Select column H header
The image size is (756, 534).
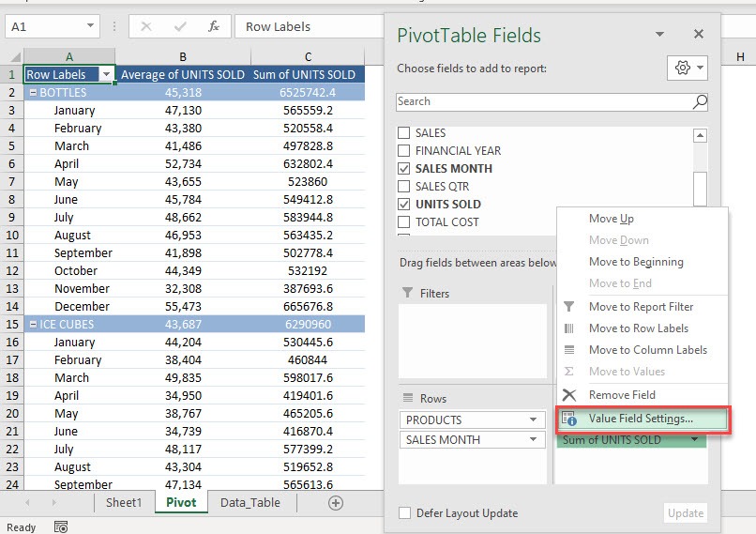tap(740, 56)
